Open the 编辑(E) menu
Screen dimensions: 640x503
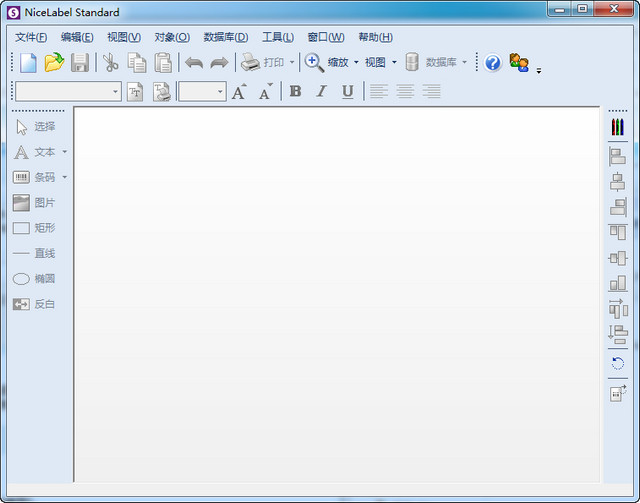(77, 37)
